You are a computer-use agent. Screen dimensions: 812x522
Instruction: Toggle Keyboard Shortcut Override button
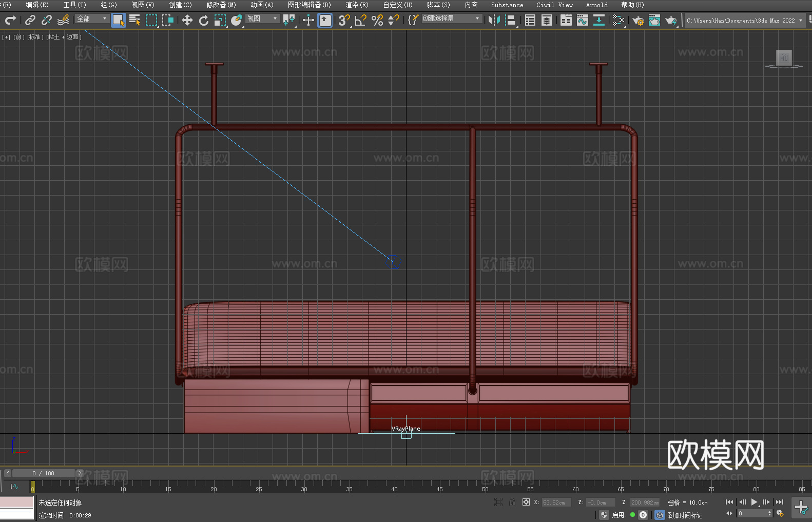(x=325, y=20)
